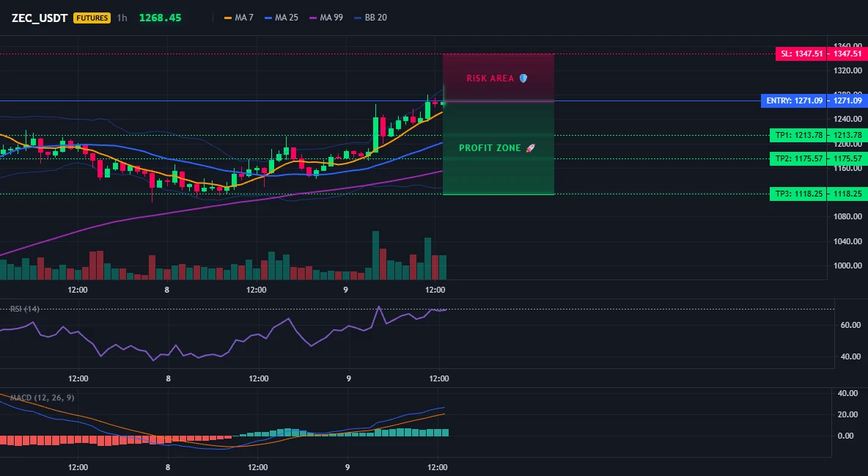Open the ZEC_USDT symbol selector

pos(40,18)
